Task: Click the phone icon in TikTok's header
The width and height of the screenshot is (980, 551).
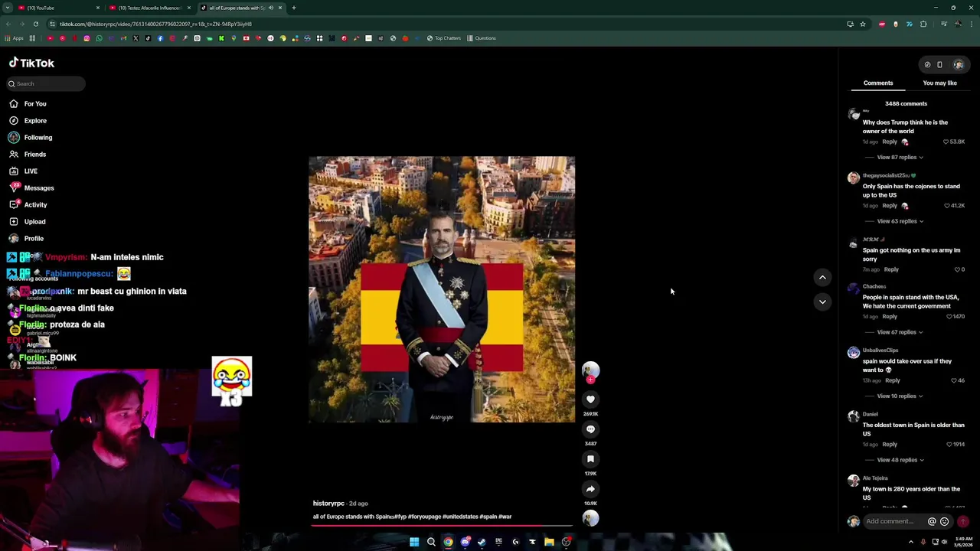Action: point(939,65)
